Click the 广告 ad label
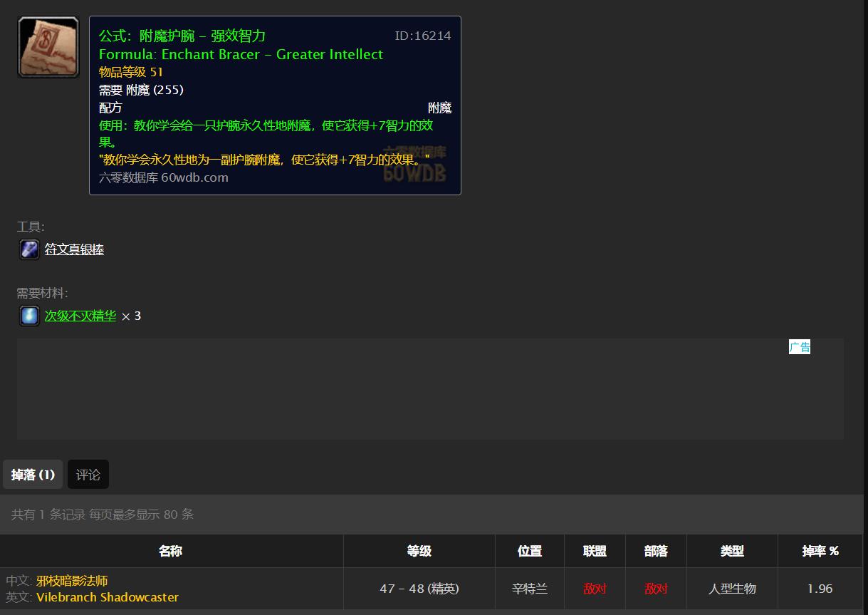Image resolution: width=868 pixels, height=615 pixels. tap(800, 347)
